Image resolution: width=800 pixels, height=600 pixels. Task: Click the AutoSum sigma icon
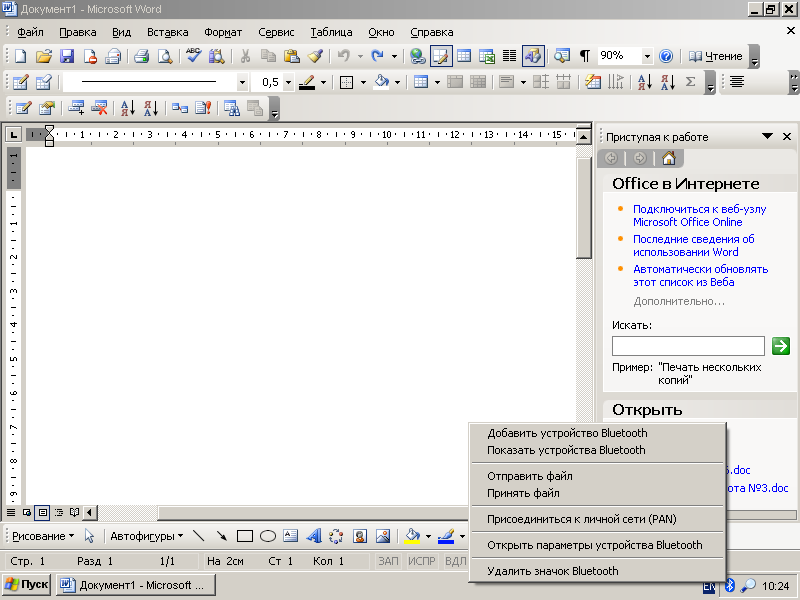point(690,82)
